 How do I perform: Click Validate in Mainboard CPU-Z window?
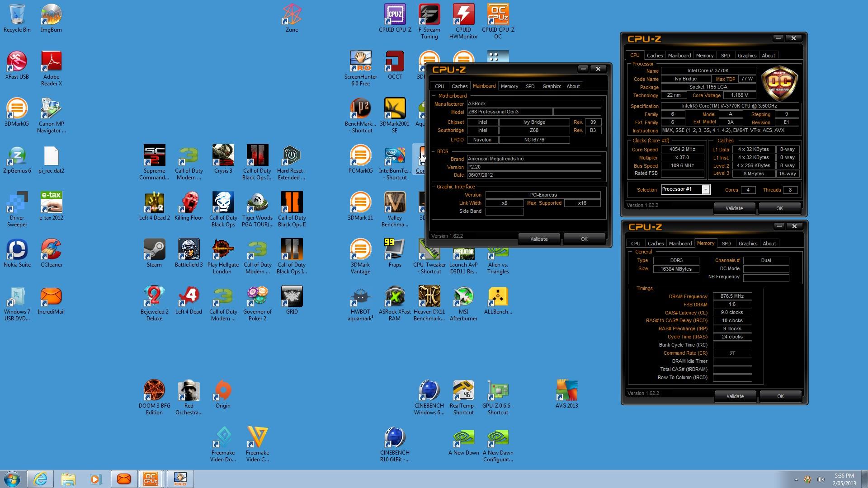tap(539, 239)
